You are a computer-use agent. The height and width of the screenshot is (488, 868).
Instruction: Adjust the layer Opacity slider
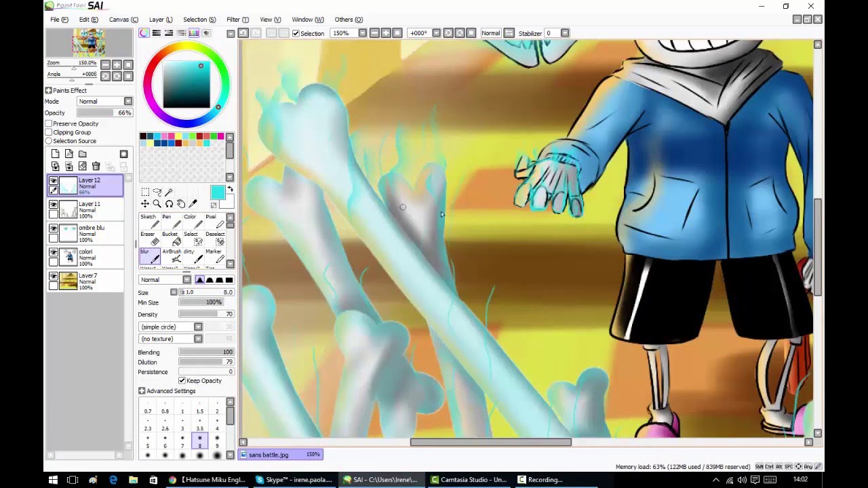point(104,113)
